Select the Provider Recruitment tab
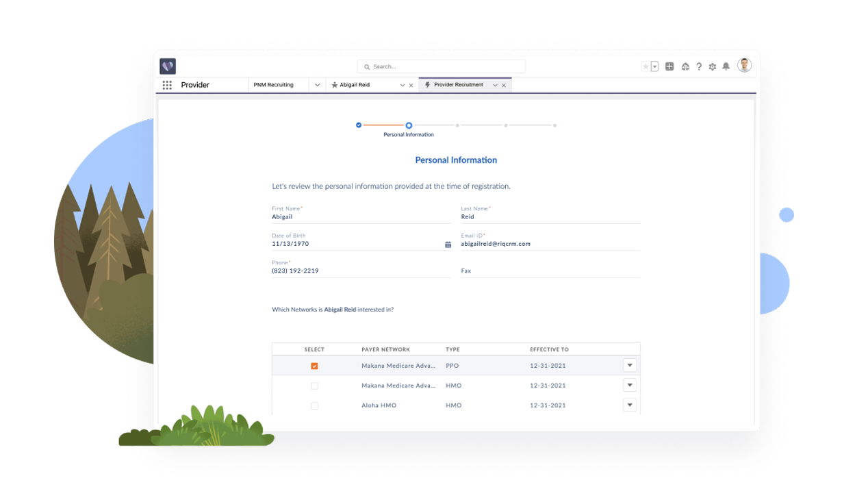868x489 pixels. [x=458, y=85]
